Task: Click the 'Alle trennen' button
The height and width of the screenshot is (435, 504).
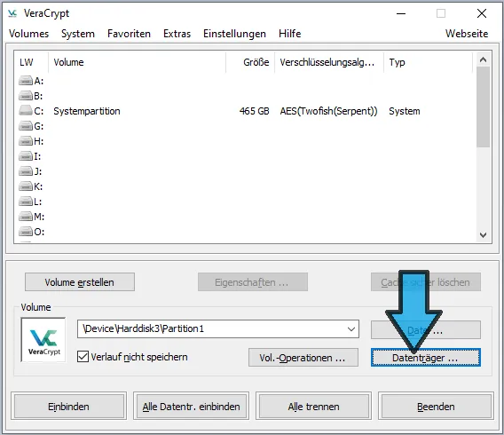Action: tap(313, 407)
